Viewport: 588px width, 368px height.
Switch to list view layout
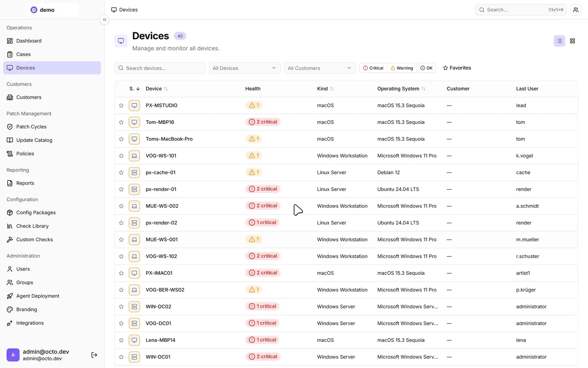click(x=559, y=41)
